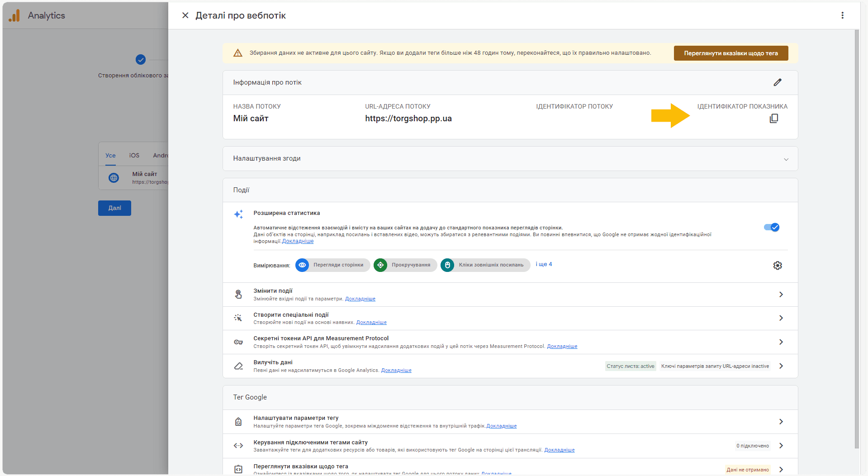Click the key icon for API secrets
The width and height of the screenshot is (868, 476).
(238, 342)
